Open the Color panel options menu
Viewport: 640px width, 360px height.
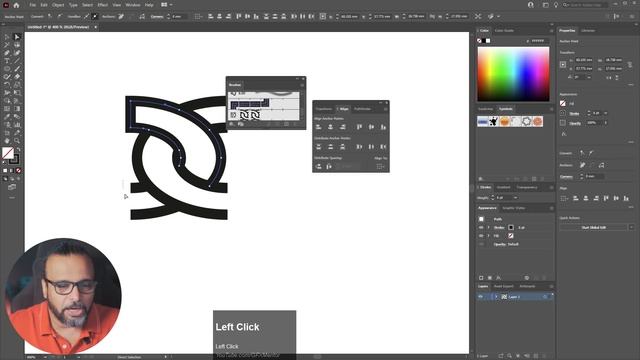pos(551,31)
